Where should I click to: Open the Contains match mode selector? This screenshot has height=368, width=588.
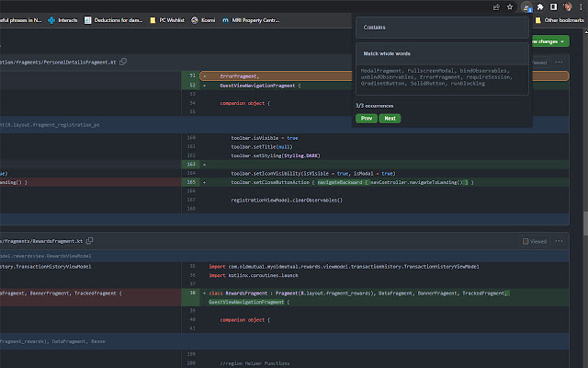pos(442,28)
